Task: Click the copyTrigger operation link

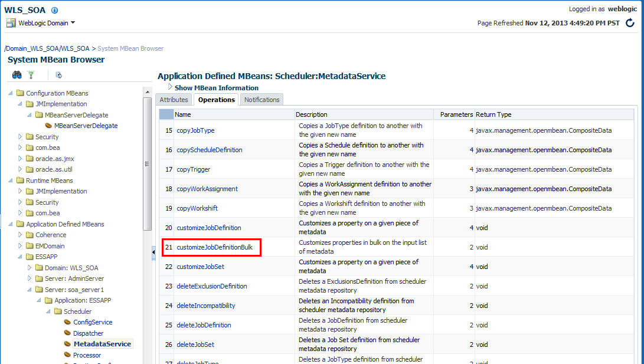Action: (x=194, y=169)
